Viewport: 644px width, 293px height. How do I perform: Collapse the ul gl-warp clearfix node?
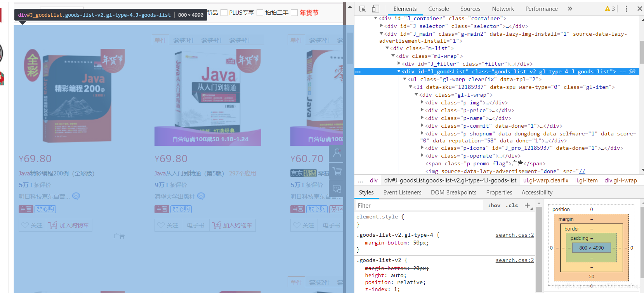[404, 79]
